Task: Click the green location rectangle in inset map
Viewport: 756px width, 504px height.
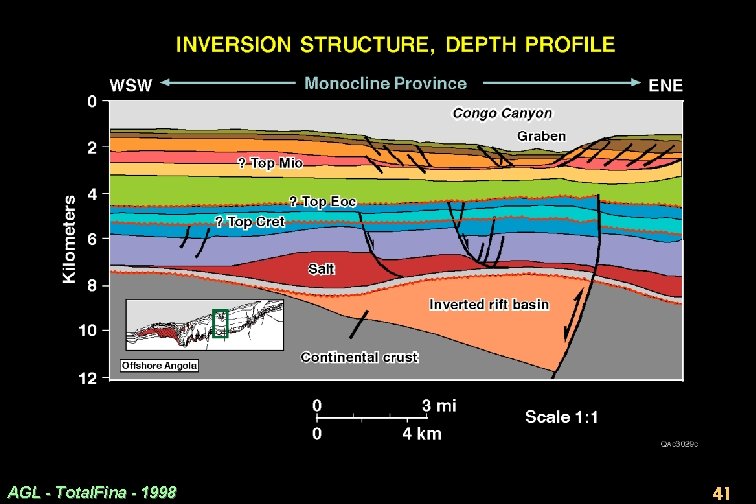Action: click(x=220, y=323)
